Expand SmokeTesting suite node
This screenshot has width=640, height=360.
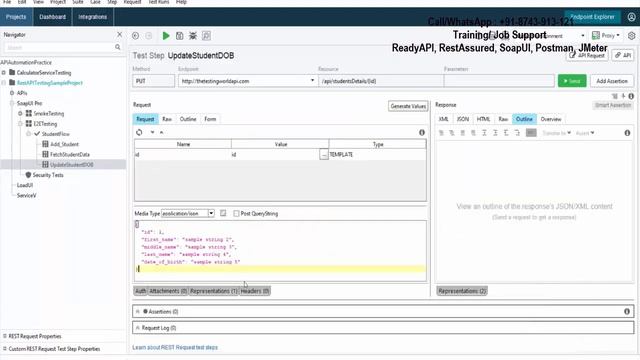pyautogui.click(x=20, y=113)
